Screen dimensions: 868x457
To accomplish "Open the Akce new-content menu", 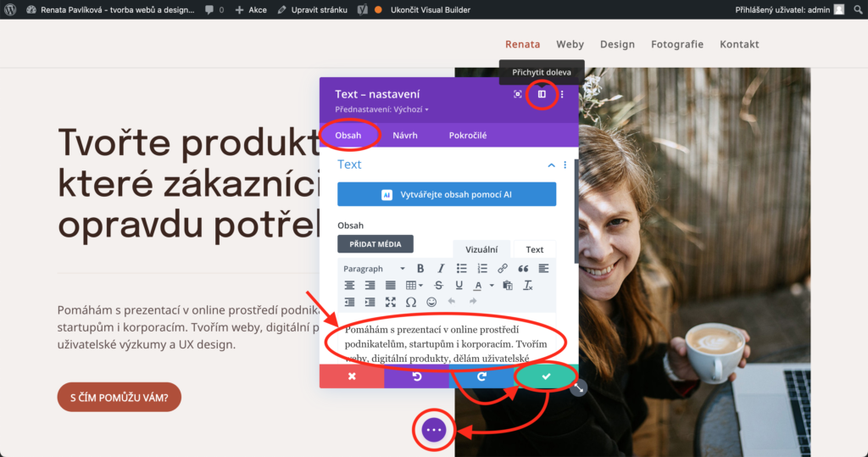I will (x=251, y=9).
